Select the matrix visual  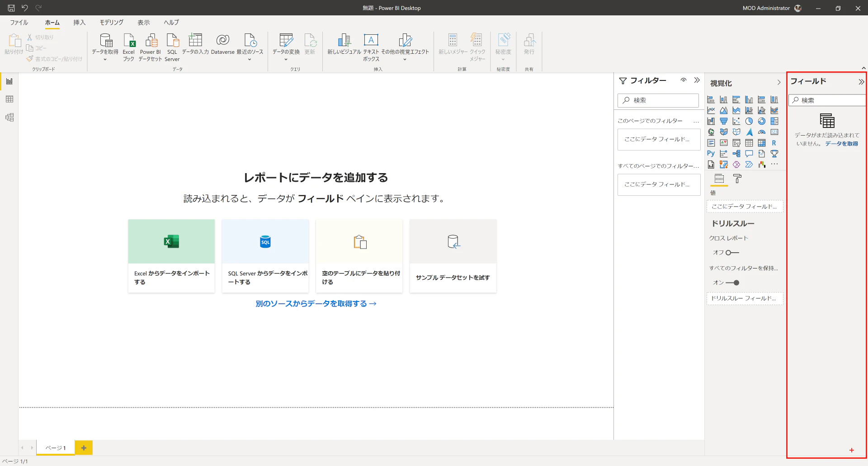point(762,143)
